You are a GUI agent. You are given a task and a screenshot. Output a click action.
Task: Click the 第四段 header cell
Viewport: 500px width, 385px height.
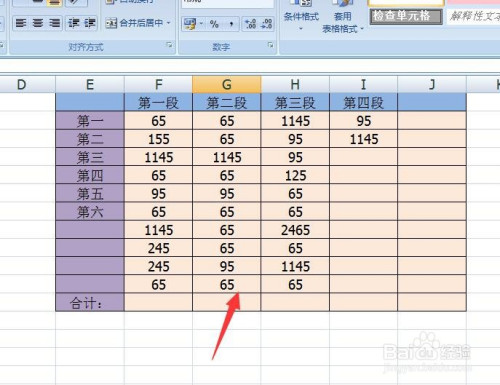tap(364, 102)
